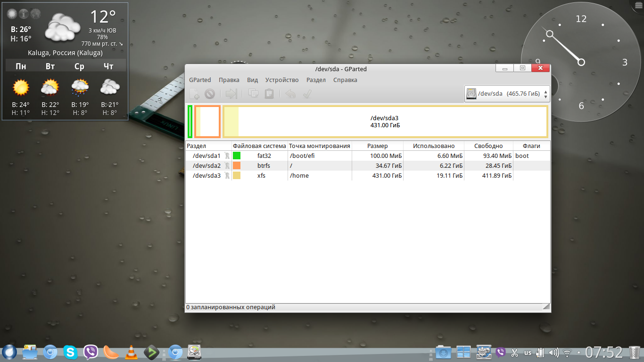Select the /dev/sda3 431.00 ГиБ block in the disk map

pyautogui.click(x=385, y=122)
